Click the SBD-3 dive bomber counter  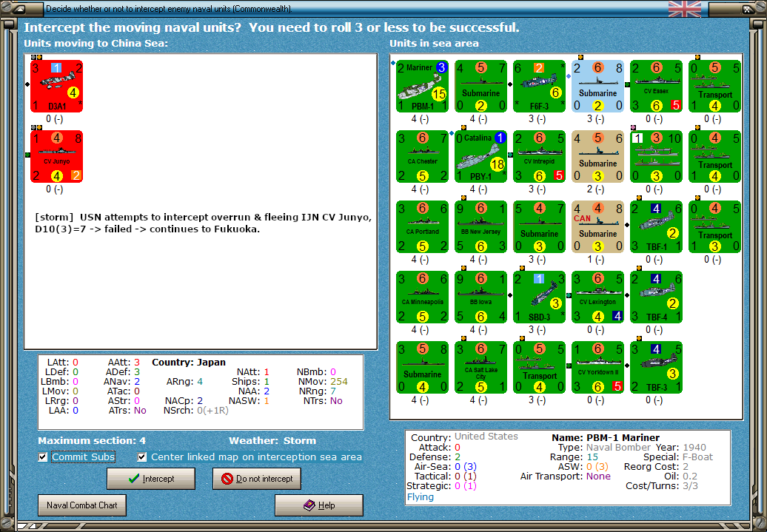tap(540, 297)
